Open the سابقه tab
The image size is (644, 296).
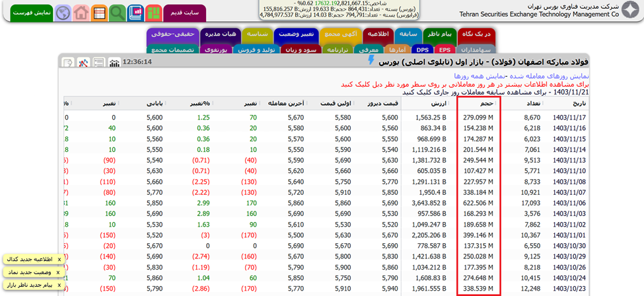click(409, 36)
